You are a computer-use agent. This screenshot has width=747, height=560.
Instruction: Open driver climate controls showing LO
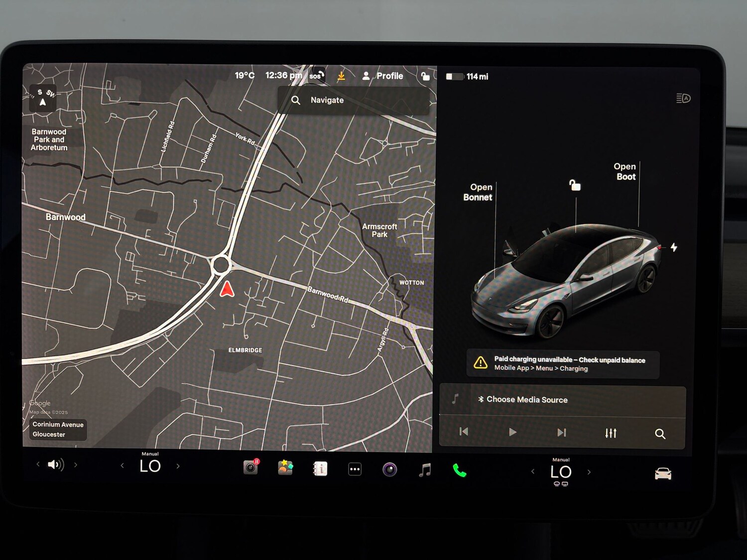point(150,466)
